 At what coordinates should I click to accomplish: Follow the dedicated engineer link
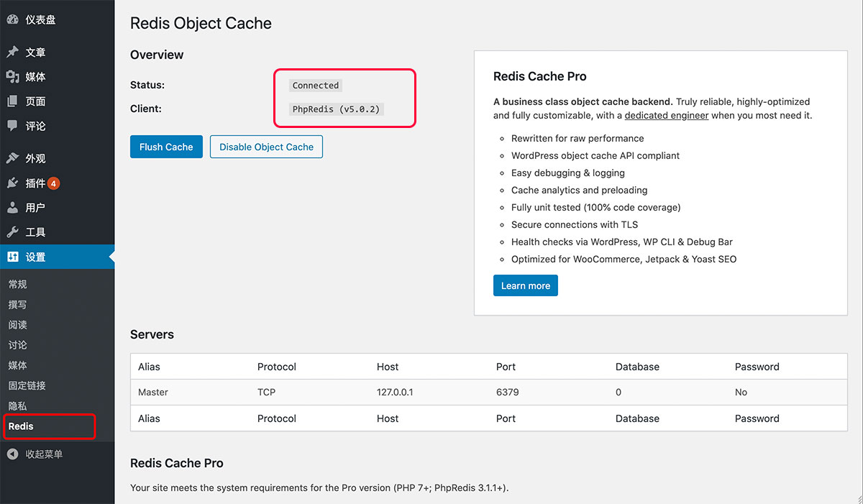(667, 115)
